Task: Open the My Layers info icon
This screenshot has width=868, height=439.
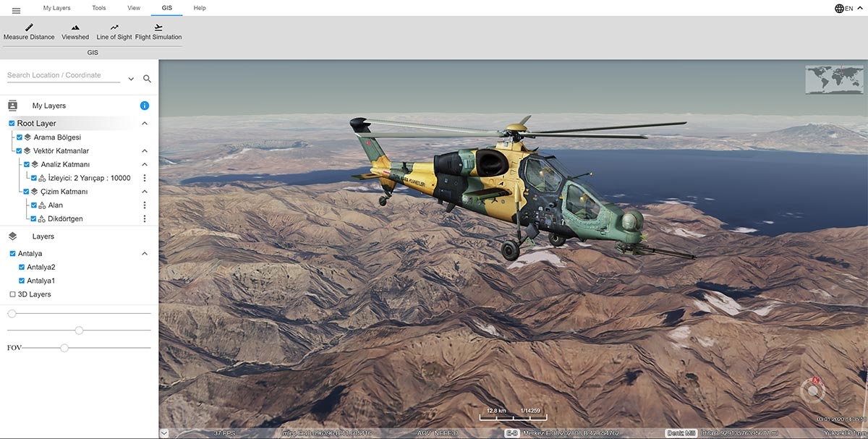Action: point(144,106)
